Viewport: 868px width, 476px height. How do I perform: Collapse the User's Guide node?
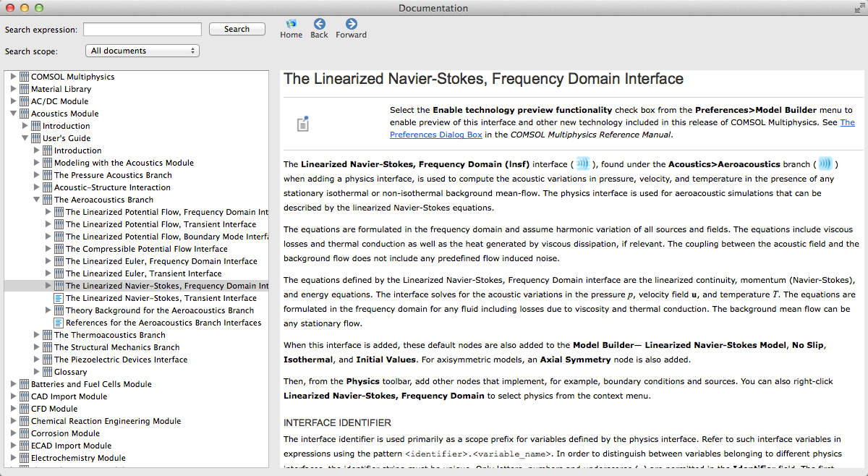point(25,138)
